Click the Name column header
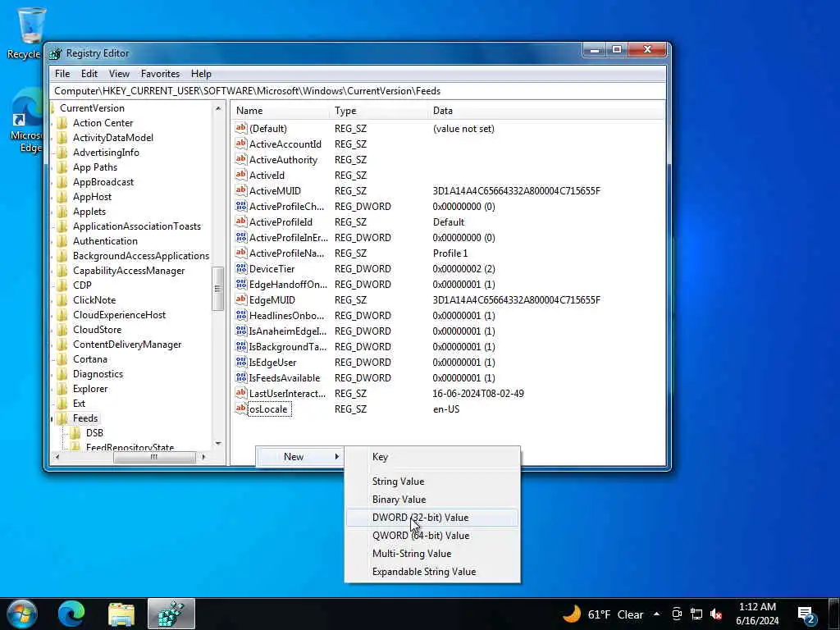The height and width of the screenshot is (630, 840). [281, 111]
